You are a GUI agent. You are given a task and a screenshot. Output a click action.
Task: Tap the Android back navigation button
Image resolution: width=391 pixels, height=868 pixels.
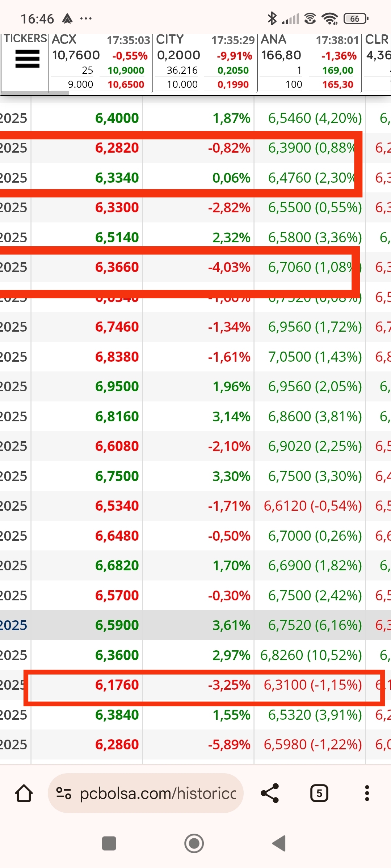(279, 843)
